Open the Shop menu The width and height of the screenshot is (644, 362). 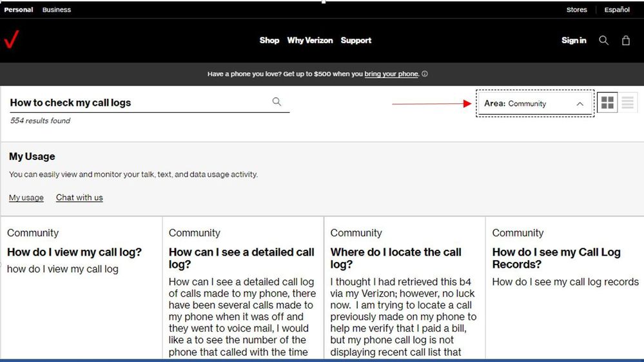point(269,40)
